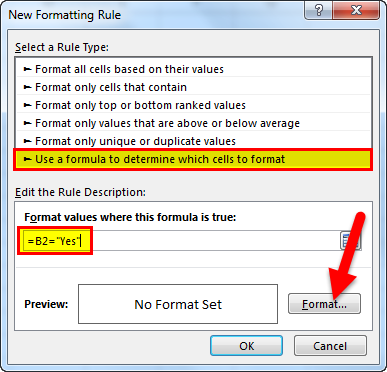This screenshot has width=387, height=372.
Task: Choose 'Use a formula to determine which cells to format'
Action: (x=193, y=159)
